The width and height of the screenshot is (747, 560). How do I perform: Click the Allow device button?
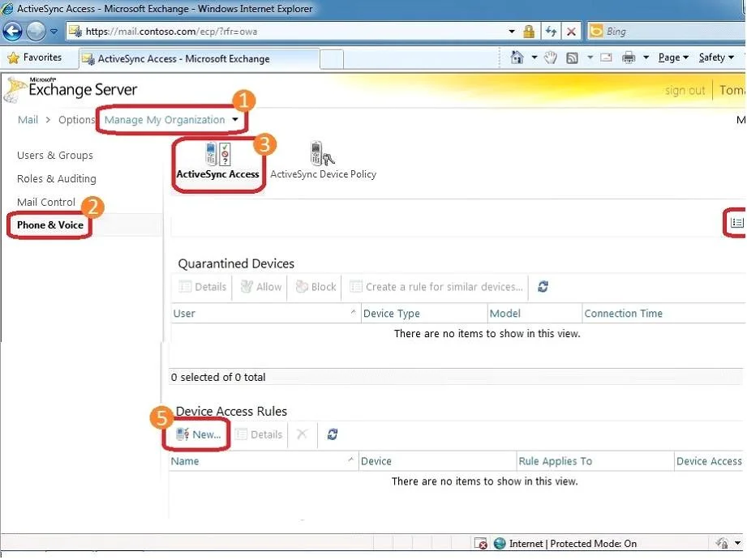(261, 287)
